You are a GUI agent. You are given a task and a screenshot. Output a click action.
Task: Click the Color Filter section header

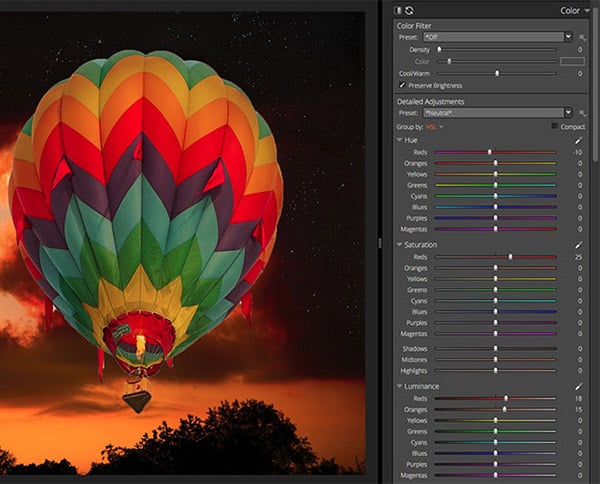[414, 26]
